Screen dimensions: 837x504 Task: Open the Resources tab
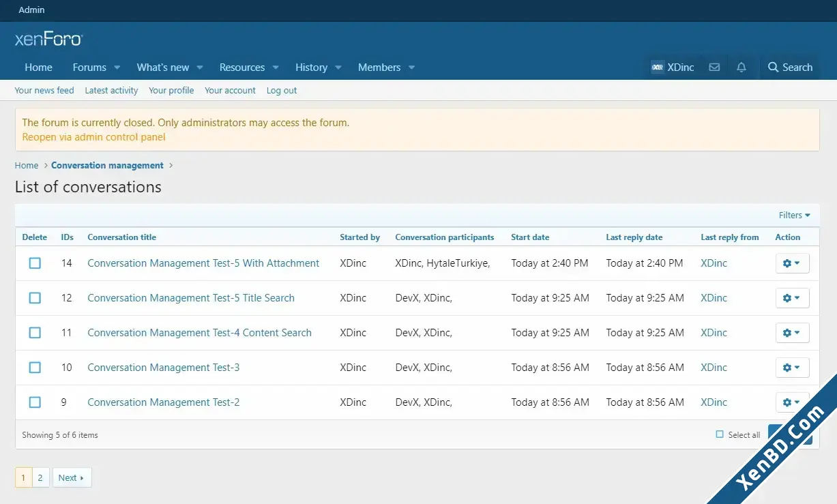(x=242, y=68)
